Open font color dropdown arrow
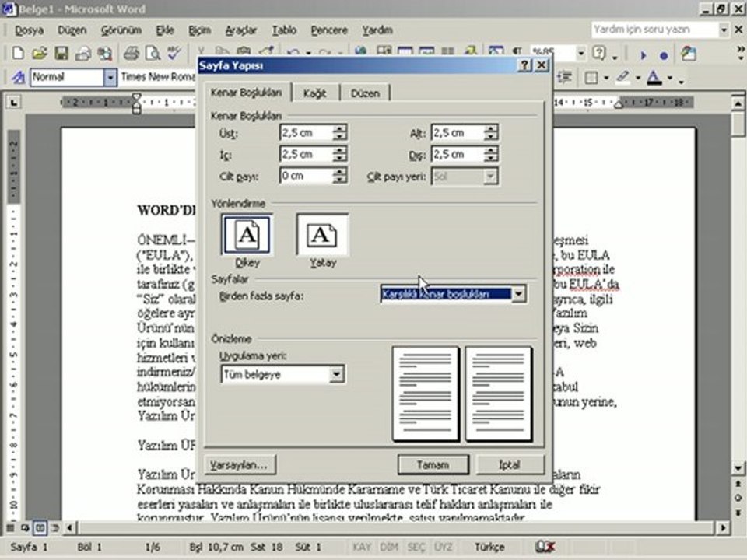747x560 pixels. pyautogui.click(x=670, y=78)
